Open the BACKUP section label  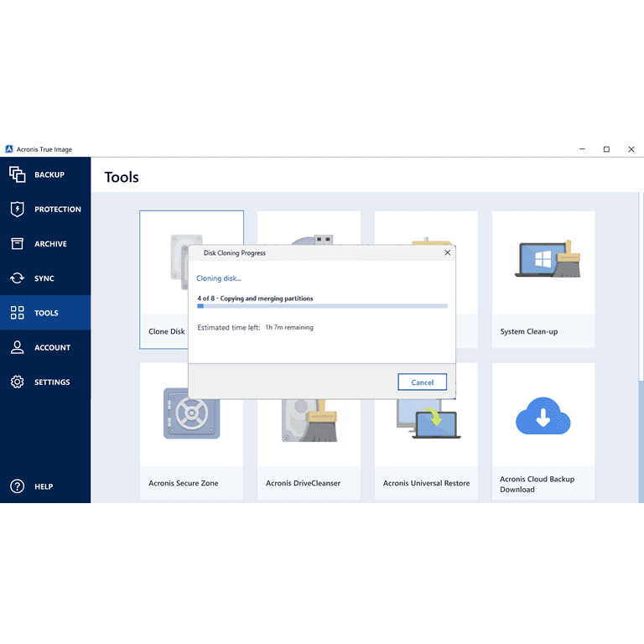point(49,175)
